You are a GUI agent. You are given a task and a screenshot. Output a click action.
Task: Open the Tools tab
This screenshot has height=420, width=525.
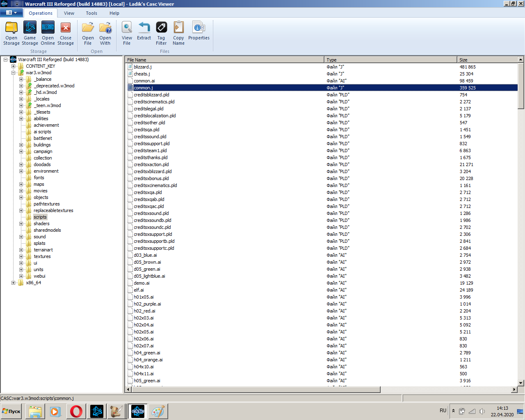point(91,13)
